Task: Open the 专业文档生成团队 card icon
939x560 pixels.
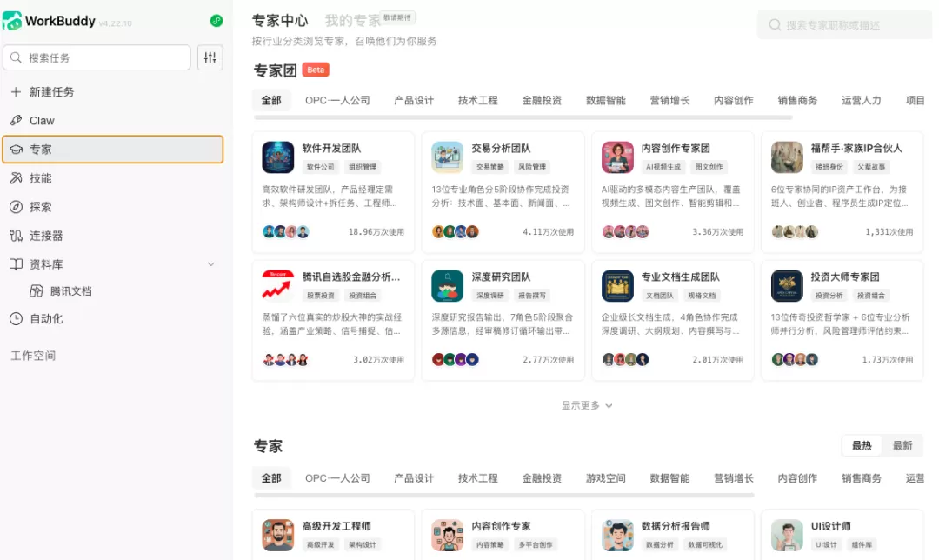Action: [x=617, y=286]
